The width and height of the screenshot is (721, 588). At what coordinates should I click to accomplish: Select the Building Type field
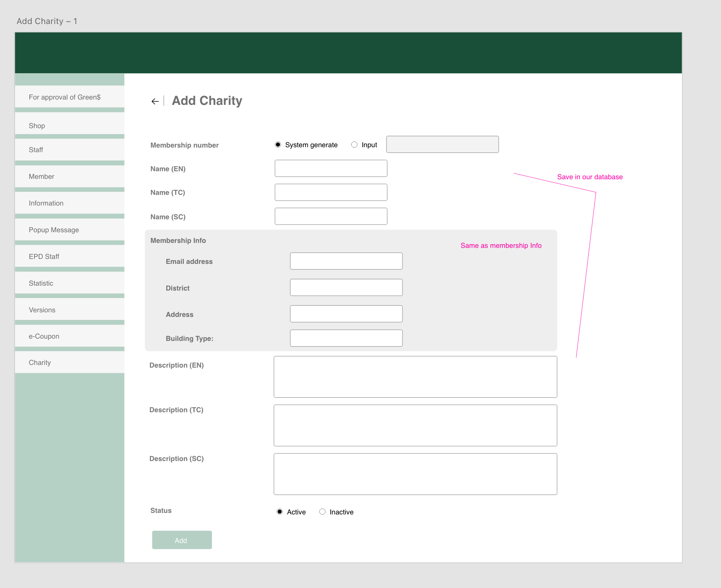coord(346,338)
